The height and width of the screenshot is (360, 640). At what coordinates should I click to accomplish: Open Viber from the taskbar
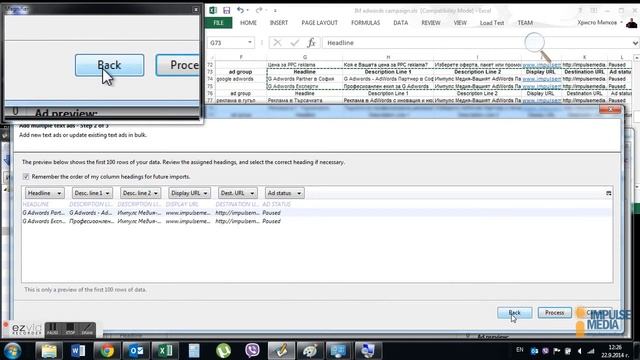click(x=252, y=351)
